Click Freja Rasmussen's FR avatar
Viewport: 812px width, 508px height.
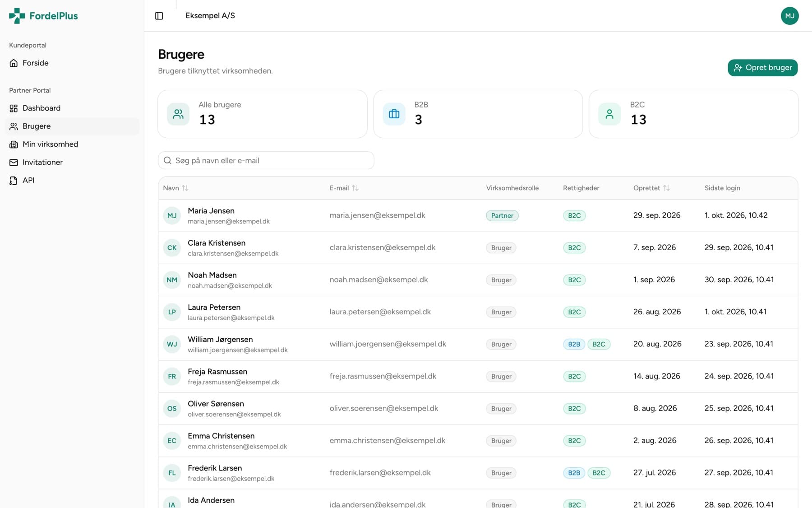pos(172,376)
